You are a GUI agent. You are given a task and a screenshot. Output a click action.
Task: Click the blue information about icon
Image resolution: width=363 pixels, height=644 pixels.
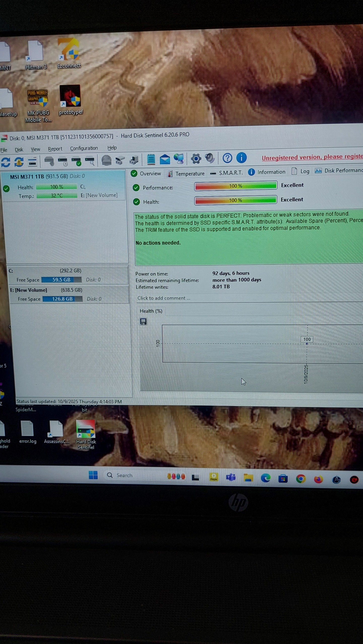click(241, 158)
